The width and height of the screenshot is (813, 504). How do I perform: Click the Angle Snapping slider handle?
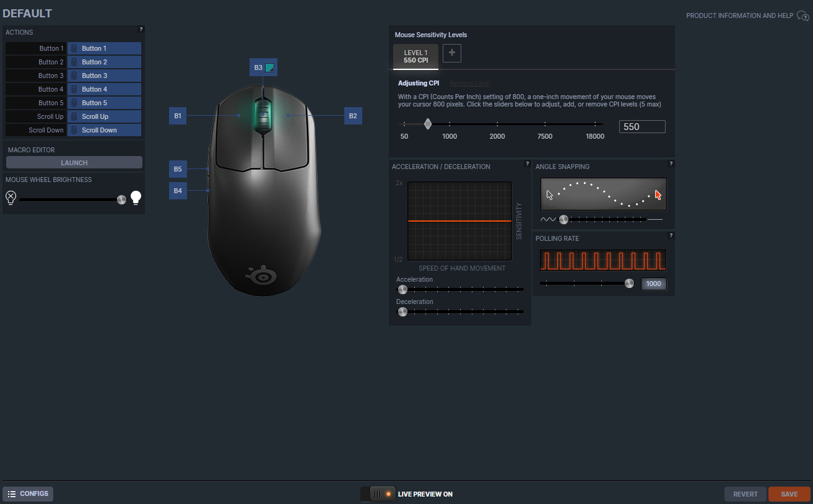pos(563,219)
